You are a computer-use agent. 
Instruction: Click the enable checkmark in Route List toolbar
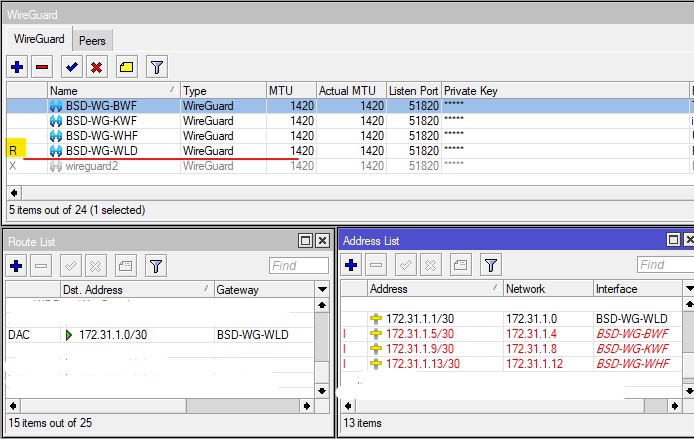pyautogui.click(x=70, y=266)
